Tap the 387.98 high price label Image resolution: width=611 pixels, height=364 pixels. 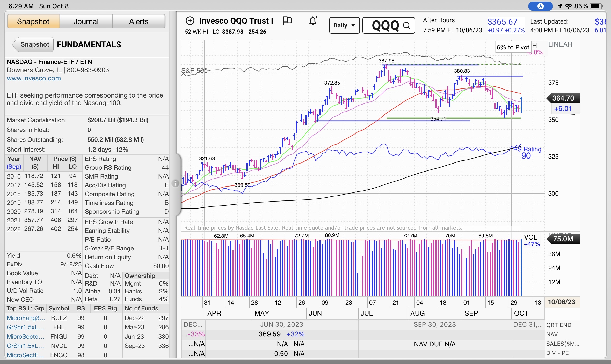[x=386, y=61]
